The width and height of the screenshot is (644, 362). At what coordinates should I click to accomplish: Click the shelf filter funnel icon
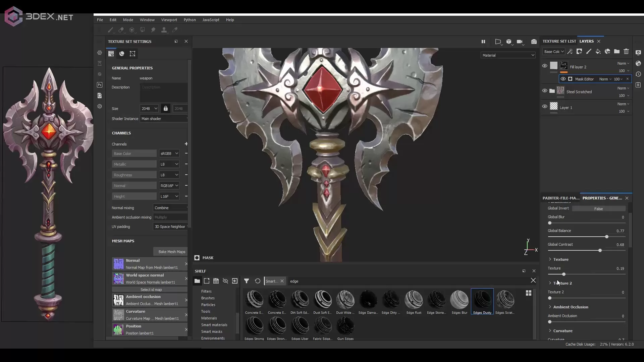(247, 281)
